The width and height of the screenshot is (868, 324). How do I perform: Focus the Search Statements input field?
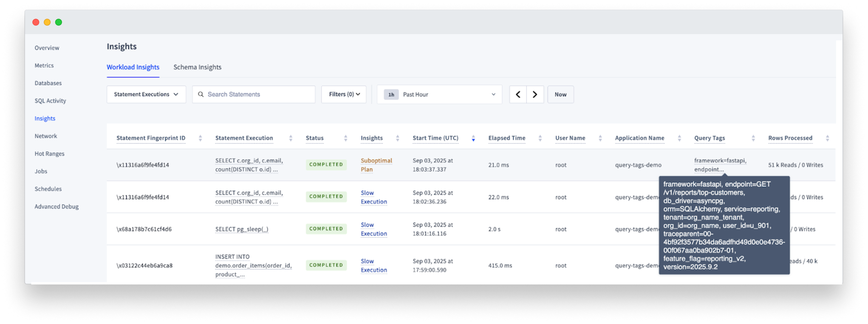tap(254, 94)
